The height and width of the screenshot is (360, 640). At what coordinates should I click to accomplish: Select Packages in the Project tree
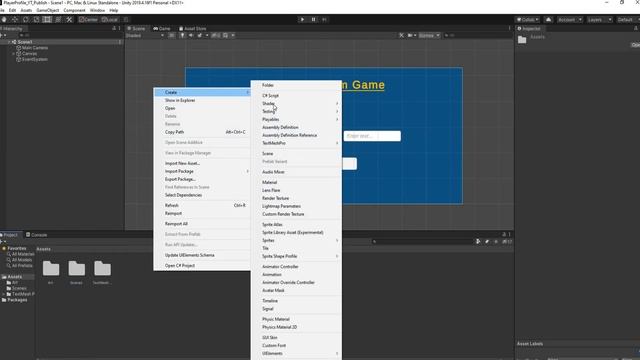coord(15,300)
